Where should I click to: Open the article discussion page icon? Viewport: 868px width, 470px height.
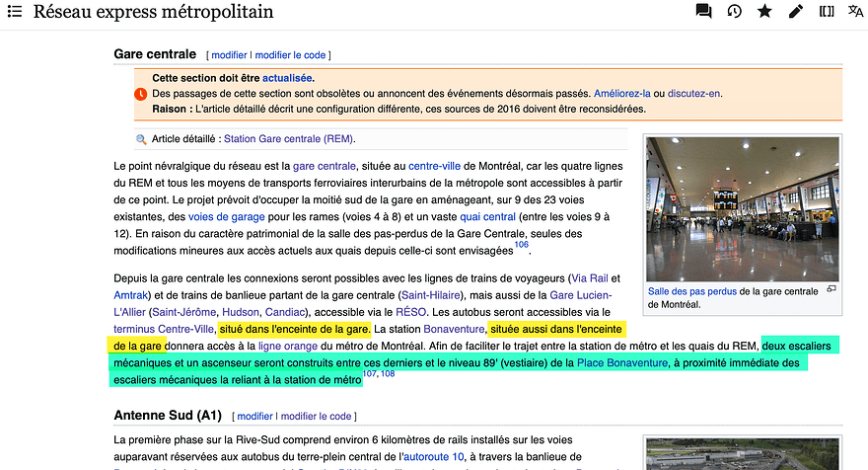703,12
